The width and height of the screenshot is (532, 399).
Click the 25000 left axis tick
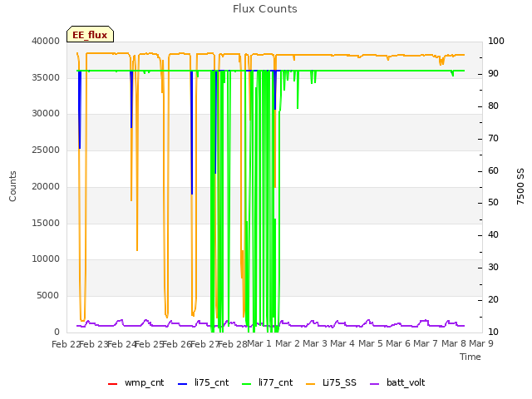click(x=46, y=150)
